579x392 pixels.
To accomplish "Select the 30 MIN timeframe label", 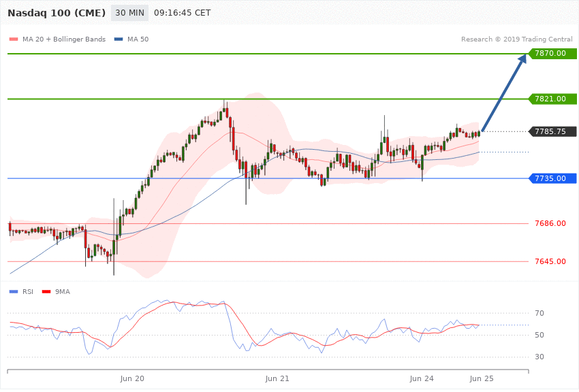I will coord(129,13).
